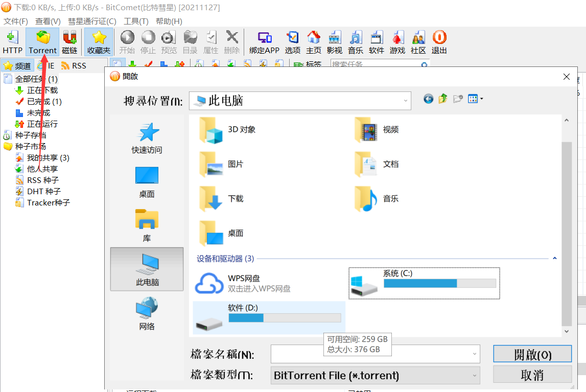
Task: Click the 開啟(O) button
Action: [532, 354]
